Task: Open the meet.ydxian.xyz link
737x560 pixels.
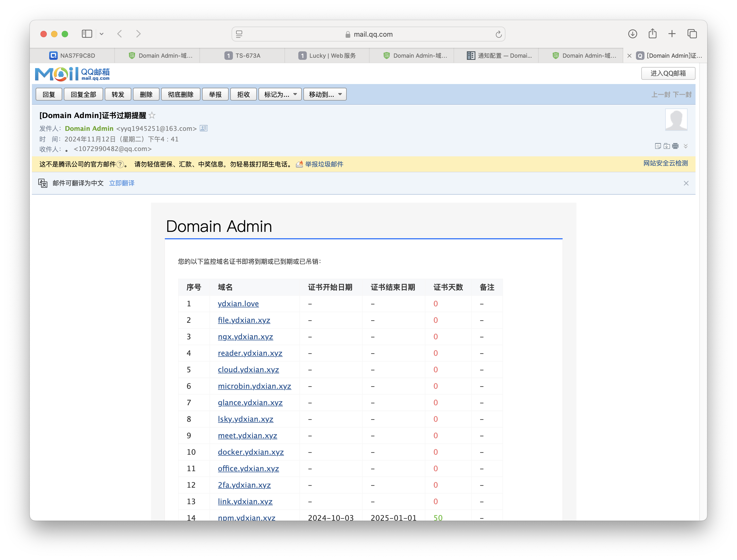Action: (x=247, y=436)
